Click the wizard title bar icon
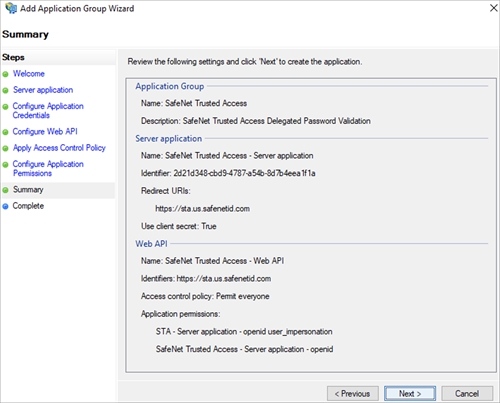Image resolution: width=500 pixels, height=403 pixels. [x=11, y=8]
